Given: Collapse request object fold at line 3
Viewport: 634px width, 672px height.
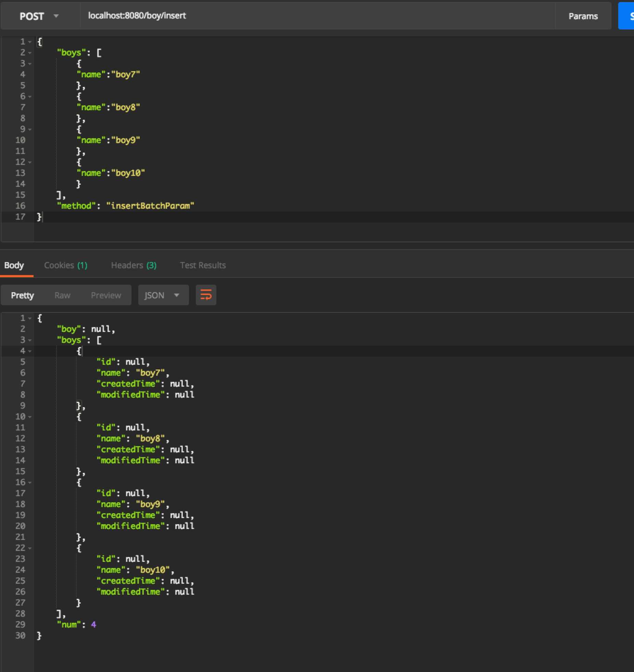Looking at the screenshot, I should pyautogui.click(x=30, y=64).
